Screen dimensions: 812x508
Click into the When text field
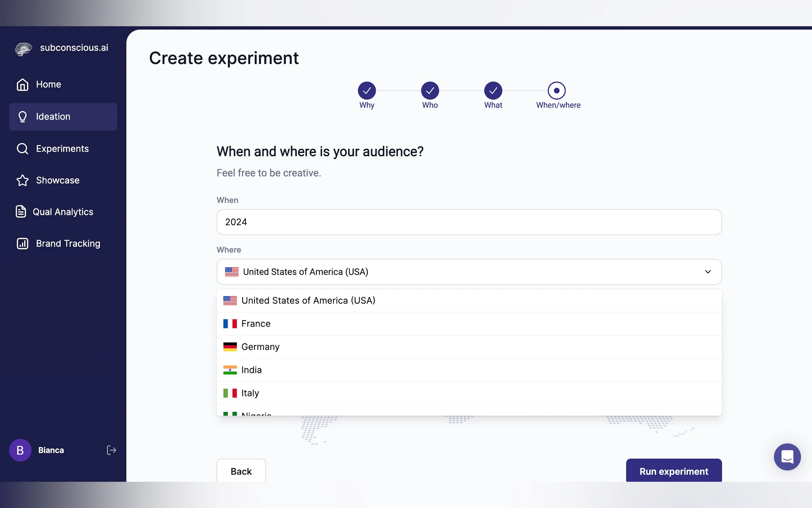click(x=469, y=222)
